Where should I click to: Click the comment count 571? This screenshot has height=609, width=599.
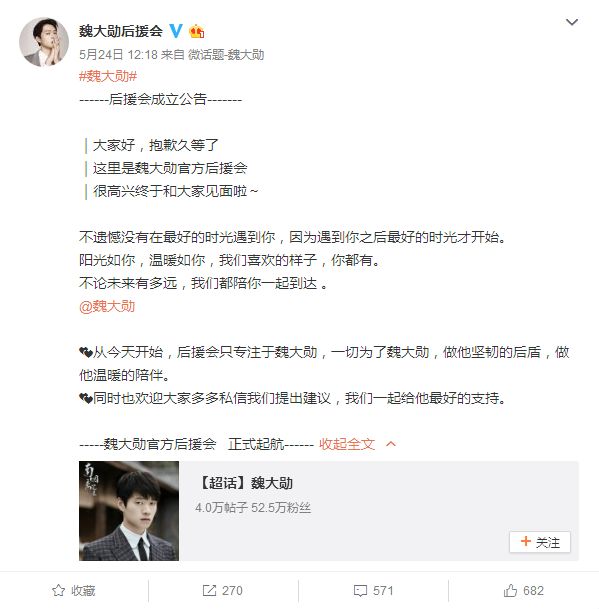tap(383, 591)
